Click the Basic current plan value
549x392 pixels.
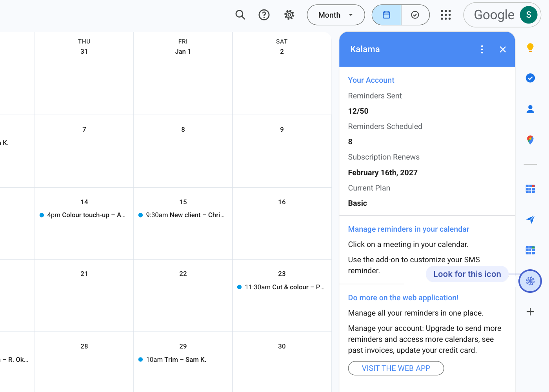[357, 203]
